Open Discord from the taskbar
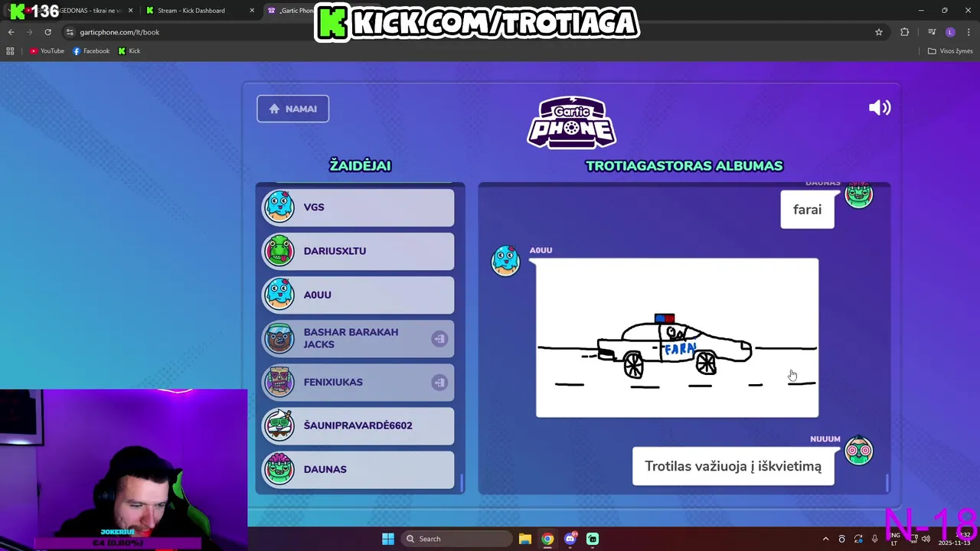 (570, 539)
